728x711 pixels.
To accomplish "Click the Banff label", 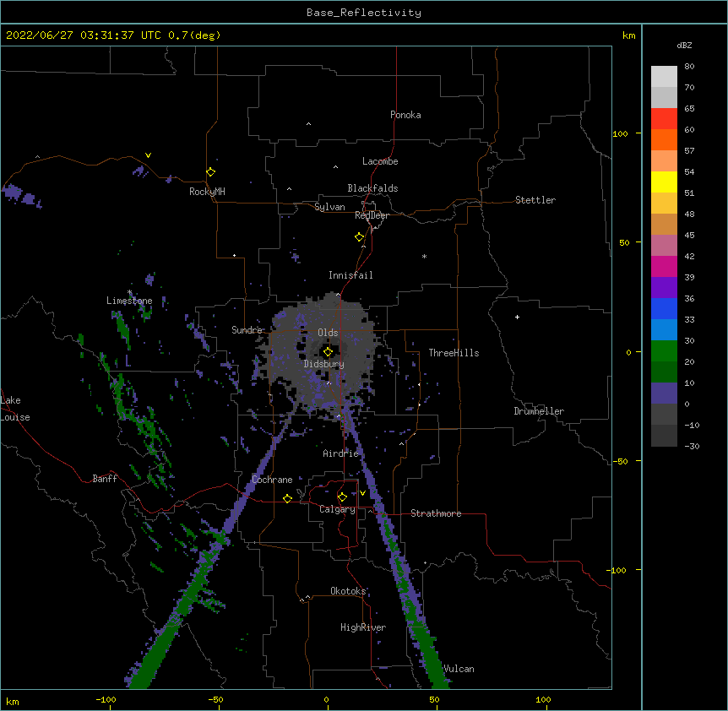I will [105, 479].
